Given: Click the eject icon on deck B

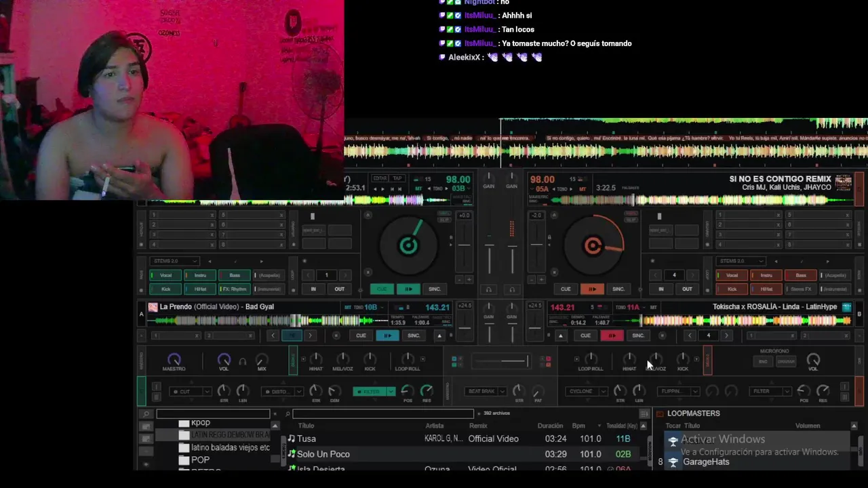Looking at the screenshot, I should coord(560,335).
